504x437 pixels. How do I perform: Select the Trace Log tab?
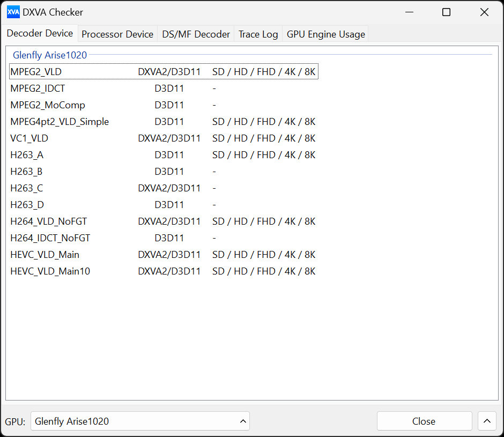click(x=258, y=34)
